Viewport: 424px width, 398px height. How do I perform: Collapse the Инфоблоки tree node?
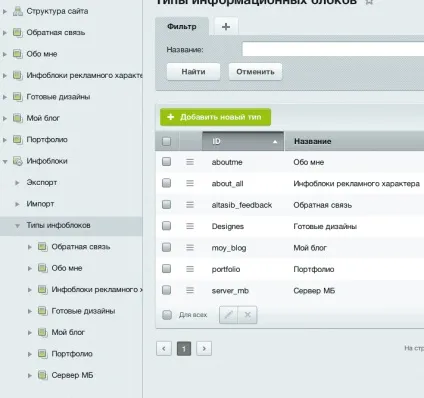coord(5,161)
